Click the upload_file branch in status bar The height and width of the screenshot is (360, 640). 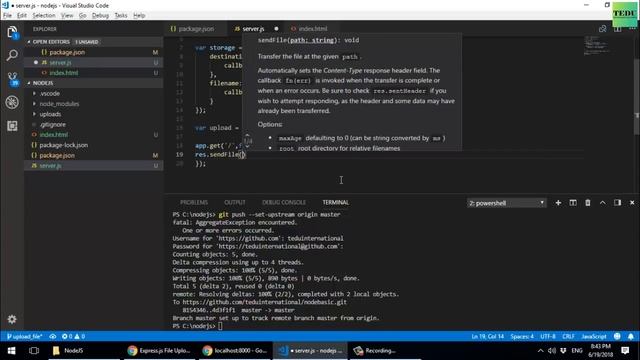(24, 336)
